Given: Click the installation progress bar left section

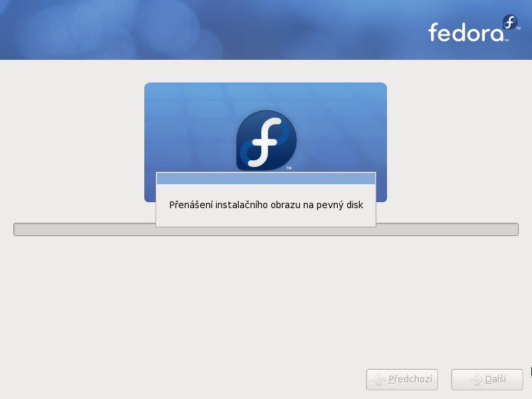Looking at the screenshot, I should pyautogui.click(x=84, y=229).
